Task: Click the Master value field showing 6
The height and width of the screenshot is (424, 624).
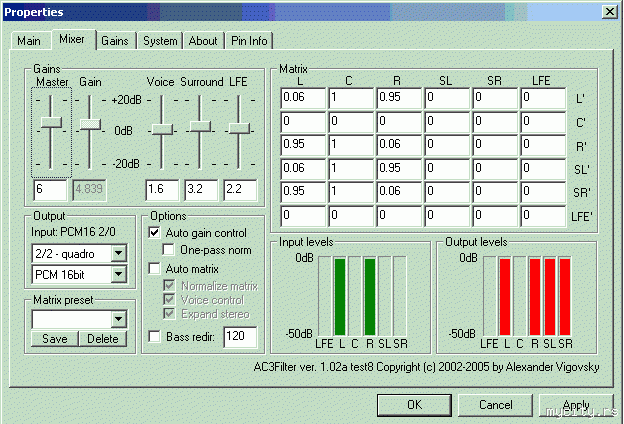Action: tap(50, 190)
